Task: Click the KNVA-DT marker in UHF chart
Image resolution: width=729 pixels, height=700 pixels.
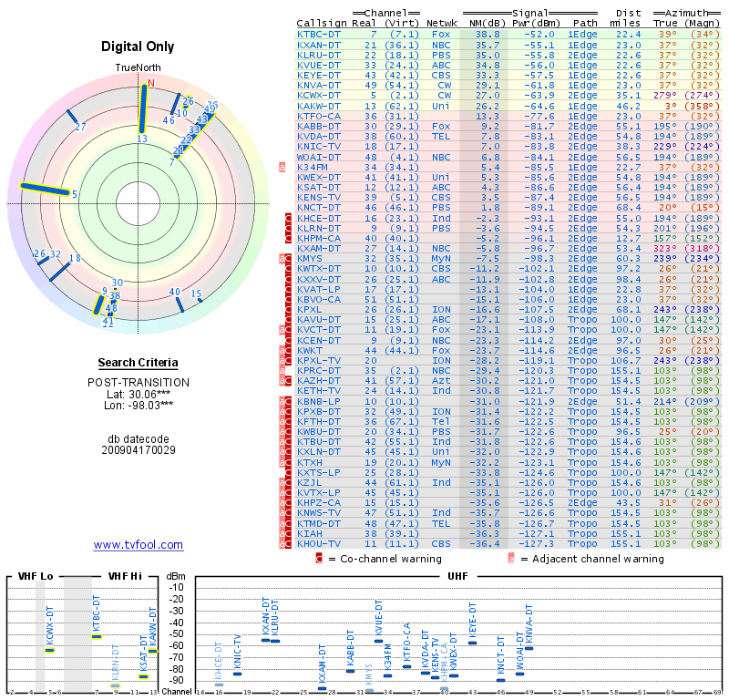Action: 529,648
